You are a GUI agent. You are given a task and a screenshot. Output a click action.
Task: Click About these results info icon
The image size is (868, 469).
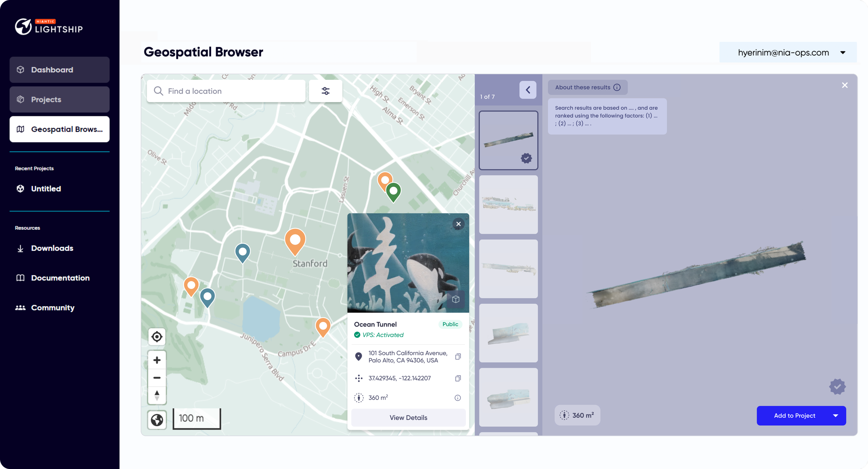(617, 87)
